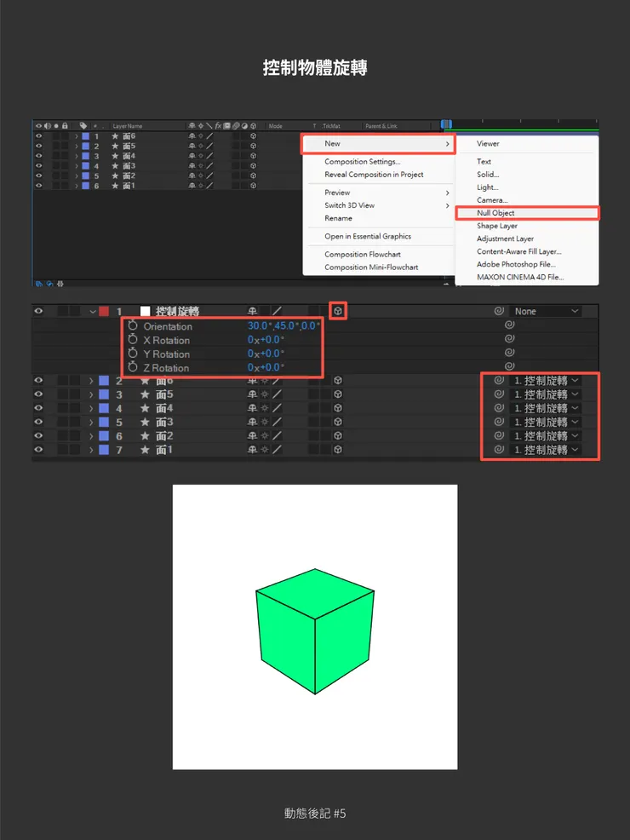
Task: Click the red label color of 控制旋轉 layer
Action: pos(104,311)
